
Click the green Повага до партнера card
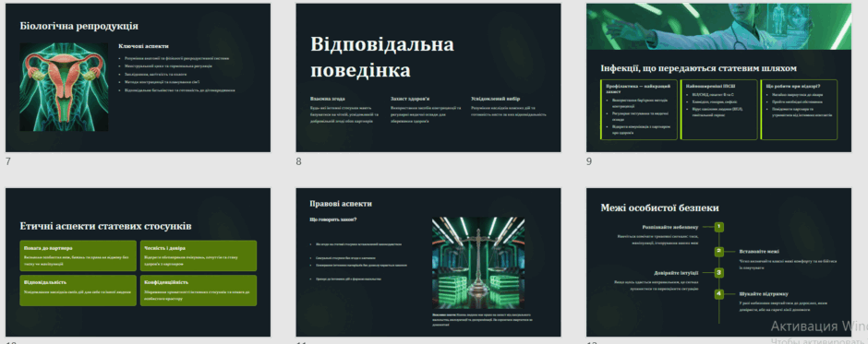click(x=78, y=255)
